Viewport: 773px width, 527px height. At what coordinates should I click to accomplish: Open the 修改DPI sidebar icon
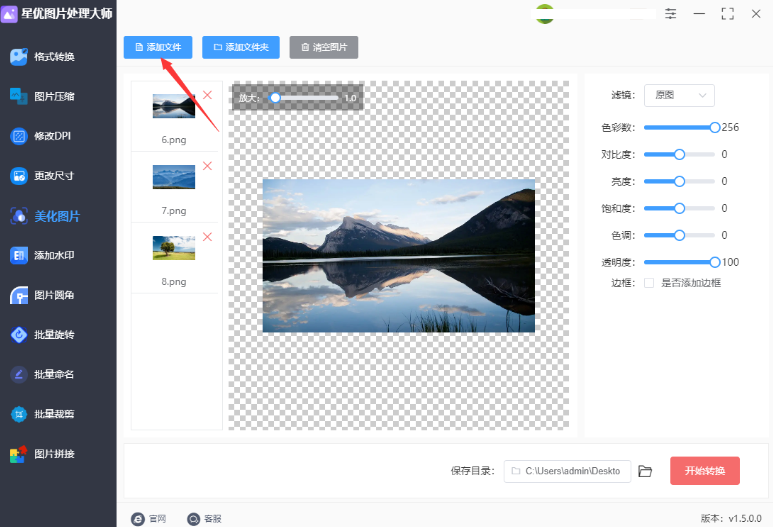click(x=19, y=136)
